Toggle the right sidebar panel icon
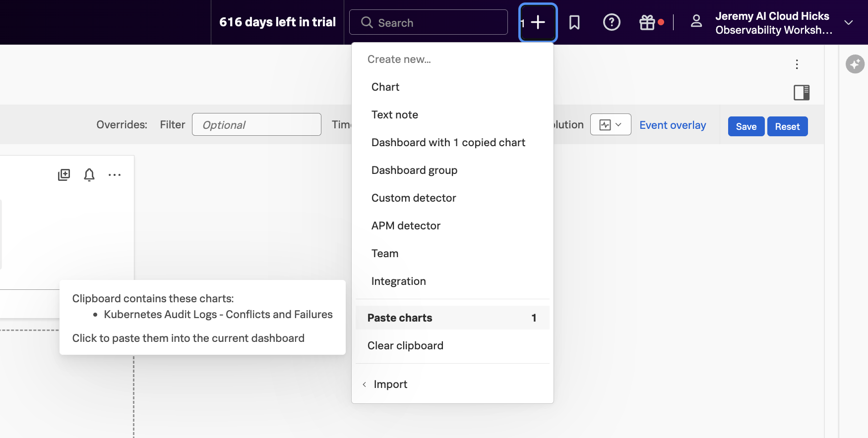868x438 pixels. click(801, 93)
